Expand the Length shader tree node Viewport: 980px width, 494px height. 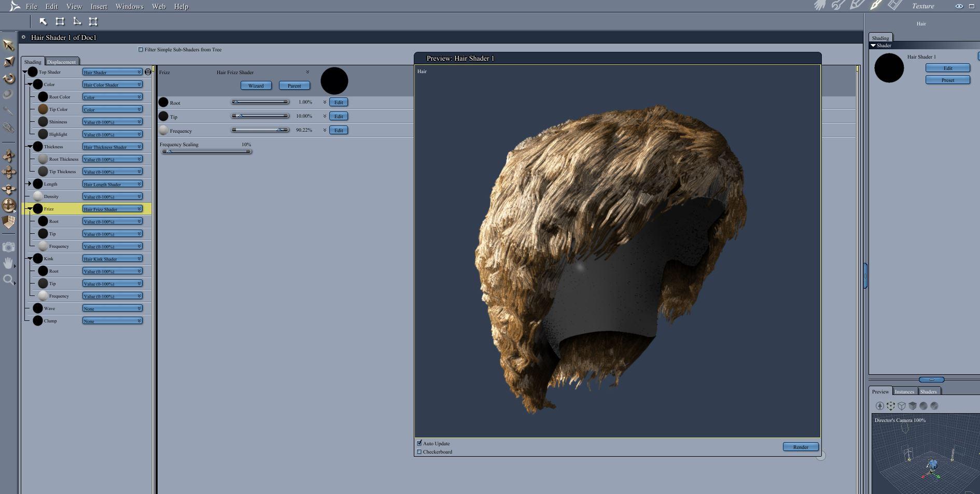pos(30,184)
